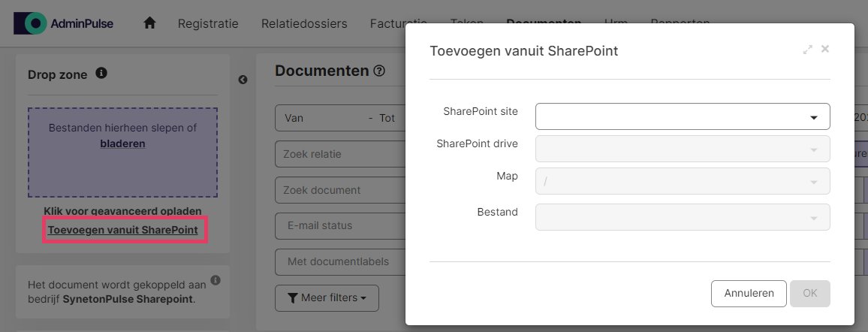This screenshot has width=868, height=332.
Task: Click the Van - Tot date field
Action: tap(340, 118)
